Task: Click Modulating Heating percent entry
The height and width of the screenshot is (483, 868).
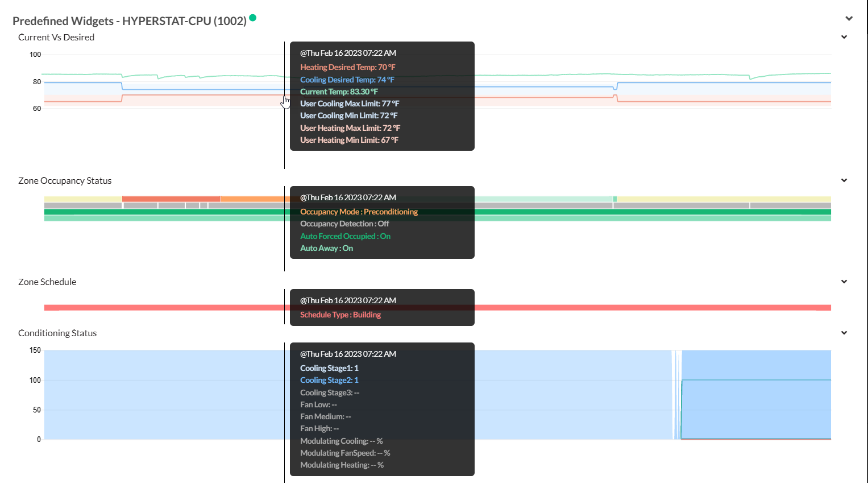Action: [342, 465]
